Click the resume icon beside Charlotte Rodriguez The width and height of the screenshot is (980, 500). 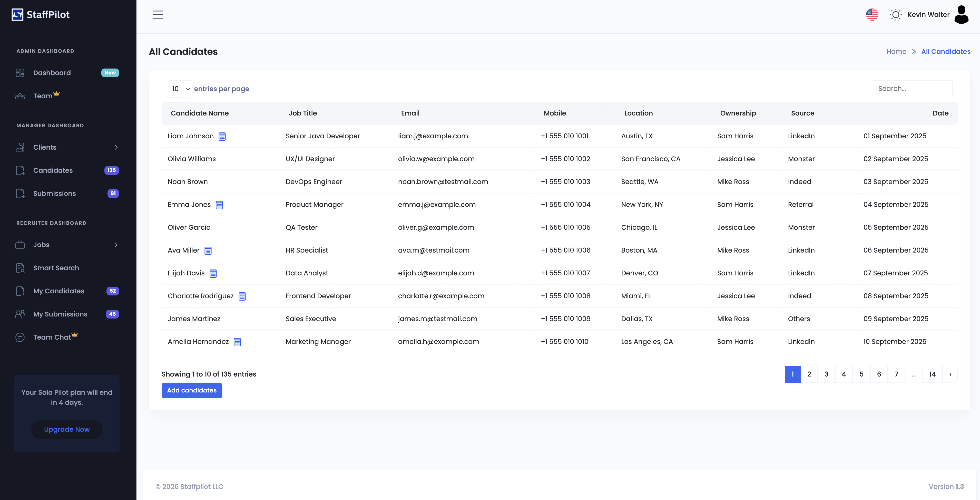pos(242,296)
